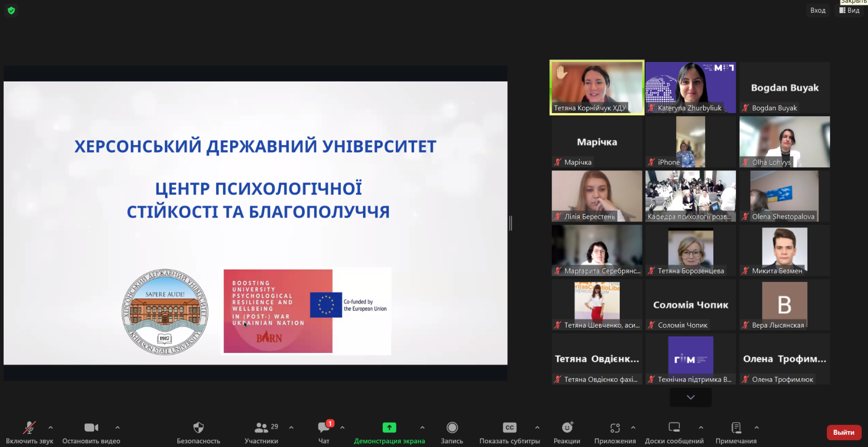Show more participants with down chevron
The image size is (868, 447).
click(x=690, y=397)
